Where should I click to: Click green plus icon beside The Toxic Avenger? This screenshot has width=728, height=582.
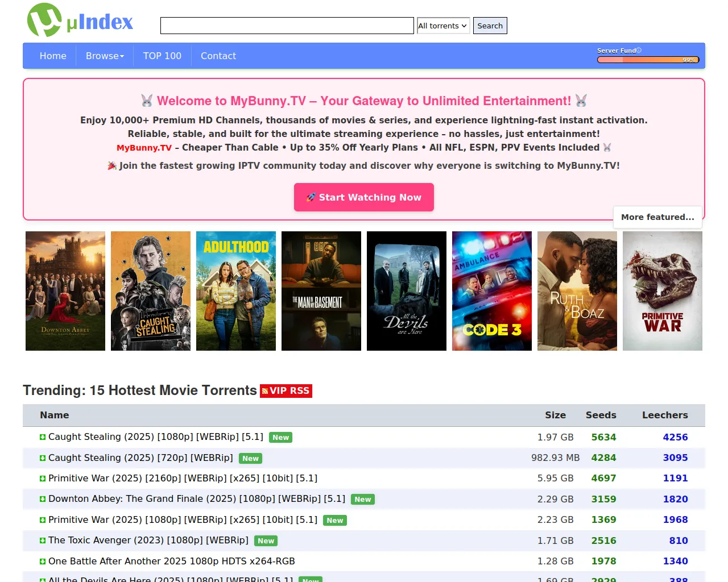(x=43, y=541)
